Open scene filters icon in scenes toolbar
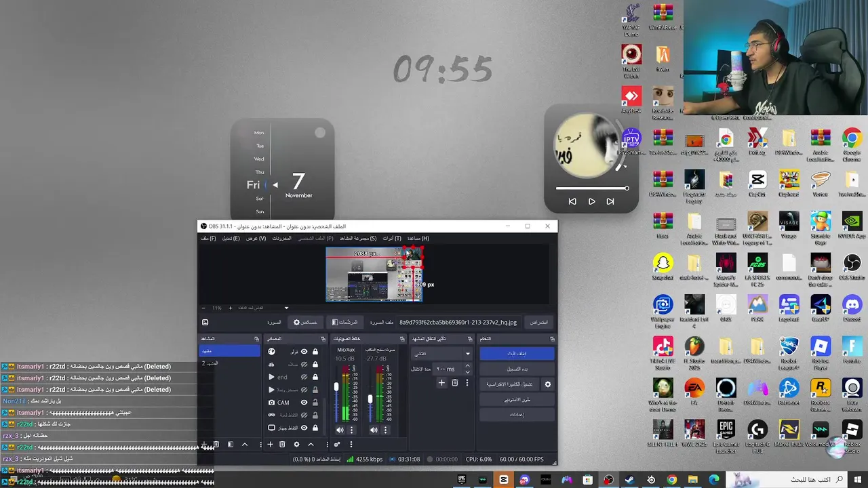 pyautogui.click(x=231, y=445)
